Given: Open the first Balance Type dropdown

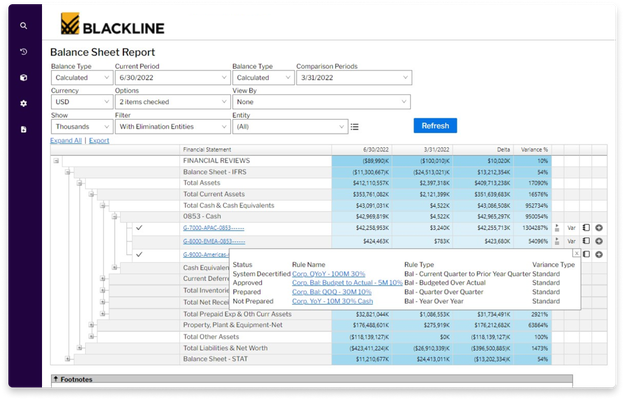Looking at the screenshot, I should pos(82,78).
